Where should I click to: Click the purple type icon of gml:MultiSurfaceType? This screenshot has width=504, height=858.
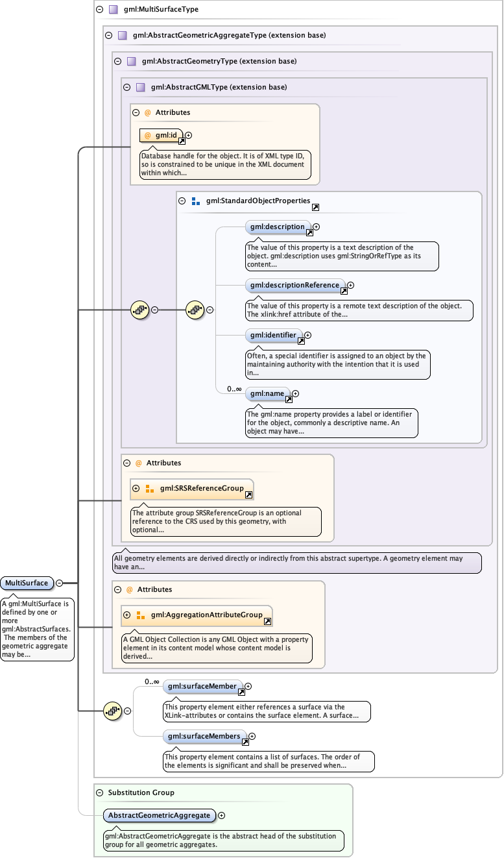114,10
